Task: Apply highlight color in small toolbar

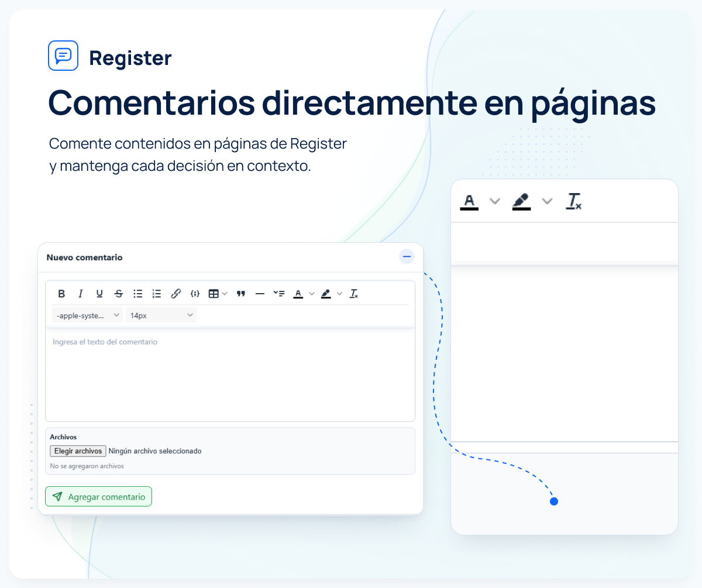Action: tap(326, 294)
